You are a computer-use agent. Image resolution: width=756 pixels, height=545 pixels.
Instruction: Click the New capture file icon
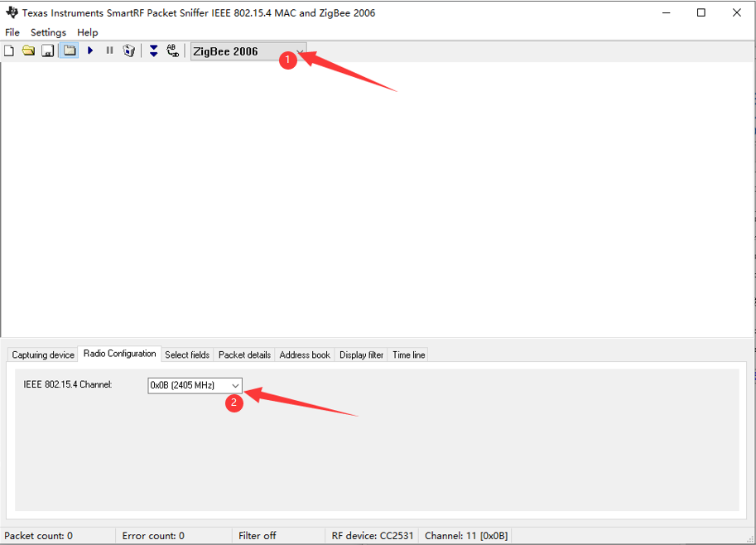9,51
